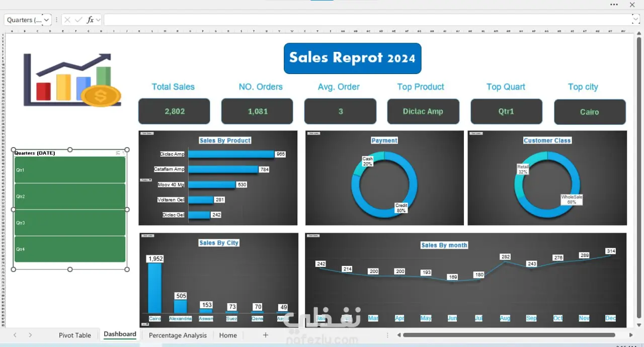Click the confirm entry checkmark icon
The width and height of the screenshot is (644, 347).
[78, 20]
